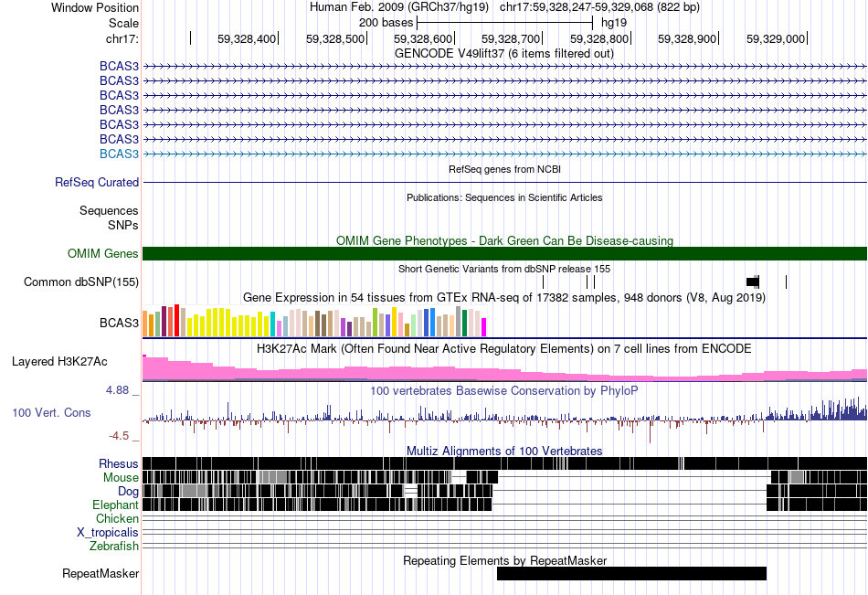The image size is (868, 595).
Task: Open the H3K27Ac Mark track title
Action: point(504,349)
